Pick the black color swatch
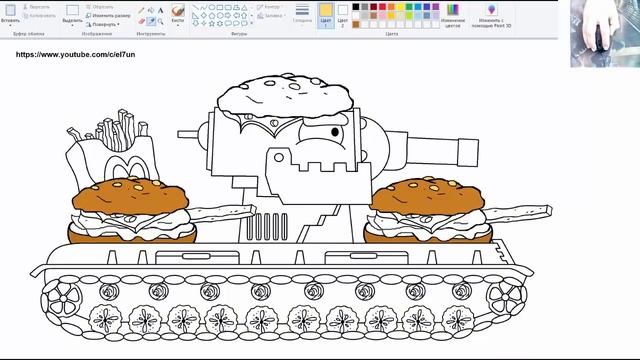The image size is (640, 360). [356, 7]
